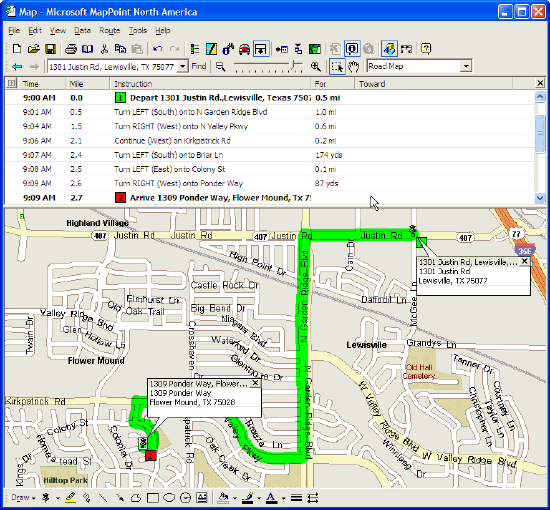Close the 1301 Justin Rd balloon
This screenshot has height=510, width=550.
[524, 261]
